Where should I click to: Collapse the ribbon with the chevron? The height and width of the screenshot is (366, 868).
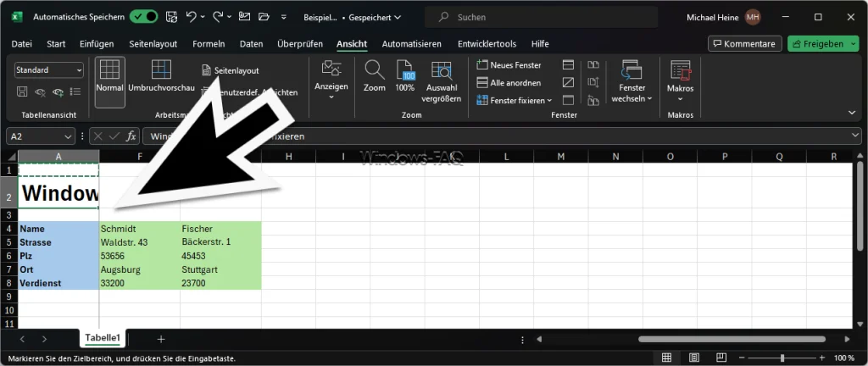pyautogui.click(x=852, y=112)
